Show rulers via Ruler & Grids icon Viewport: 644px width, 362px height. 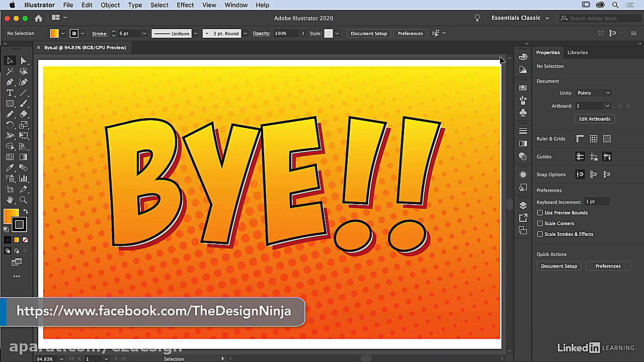click(x=580, y=139)
